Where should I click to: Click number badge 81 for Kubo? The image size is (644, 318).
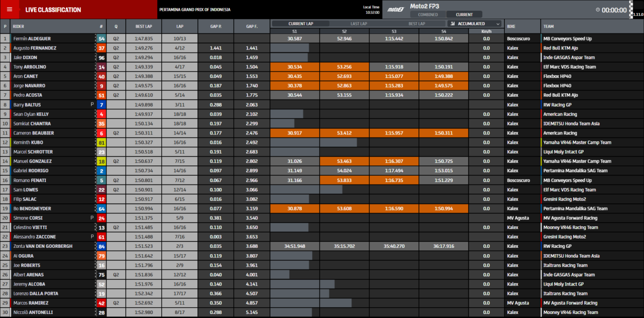coord(101,142)
